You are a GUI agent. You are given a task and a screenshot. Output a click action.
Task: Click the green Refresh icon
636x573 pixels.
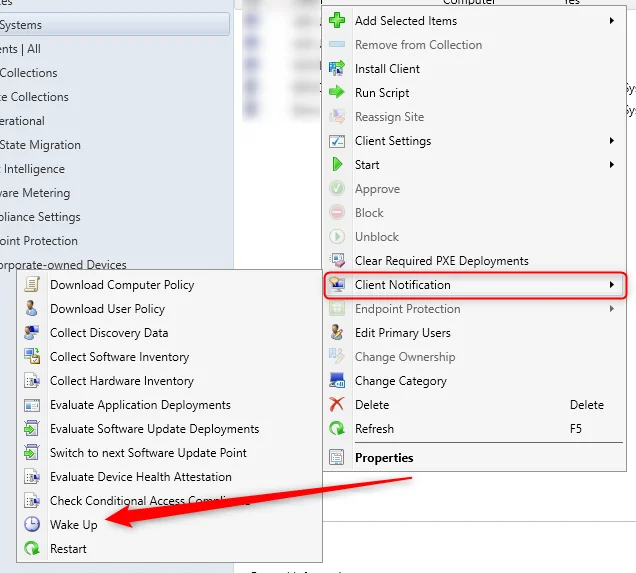point(337,429)
